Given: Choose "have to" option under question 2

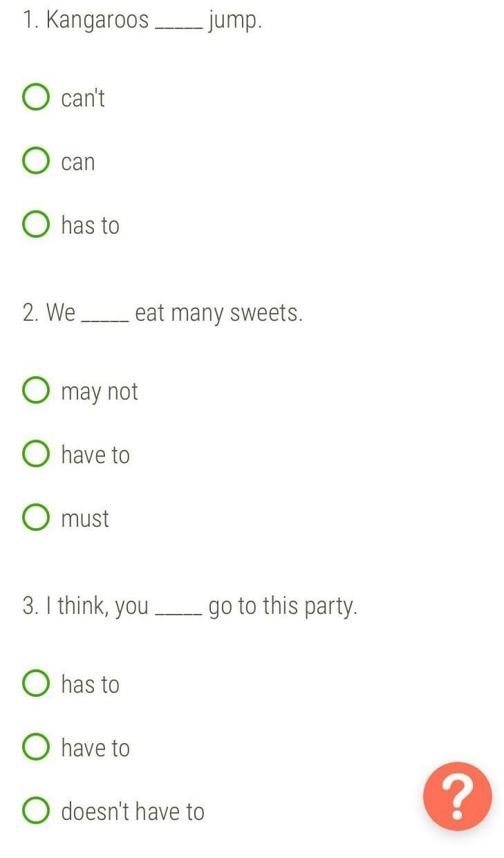Looking at the screenshot, I should coord(36,454).
